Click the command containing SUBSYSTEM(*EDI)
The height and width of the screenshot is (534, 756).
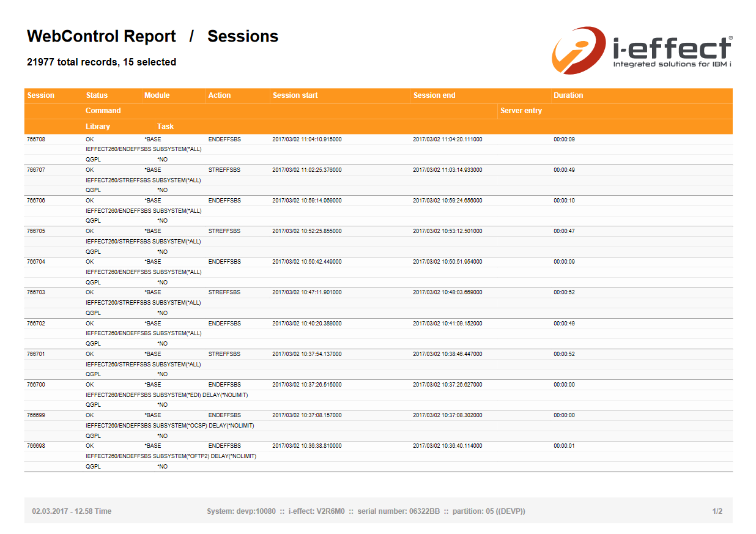coord(166,395)
